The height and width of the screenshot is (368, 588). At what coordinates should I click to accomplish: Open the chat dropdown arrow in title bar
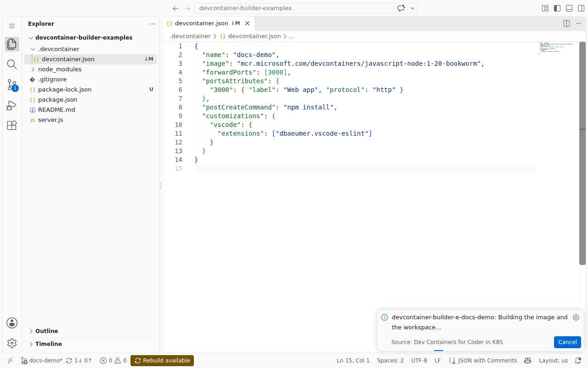pyautogui.click(x=413, y=8)
